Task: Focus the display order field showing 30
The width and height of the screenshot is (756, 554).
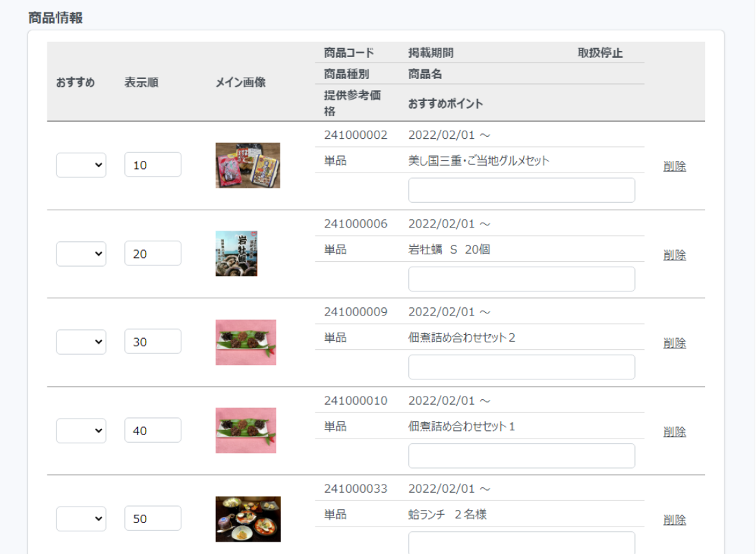Action: click(x=153, y=342)
